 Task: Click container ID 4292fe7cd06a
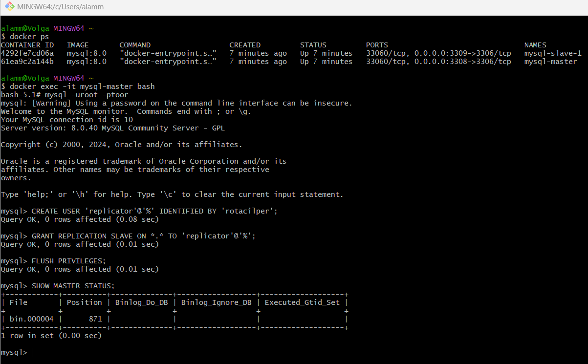tap(27, 53)
